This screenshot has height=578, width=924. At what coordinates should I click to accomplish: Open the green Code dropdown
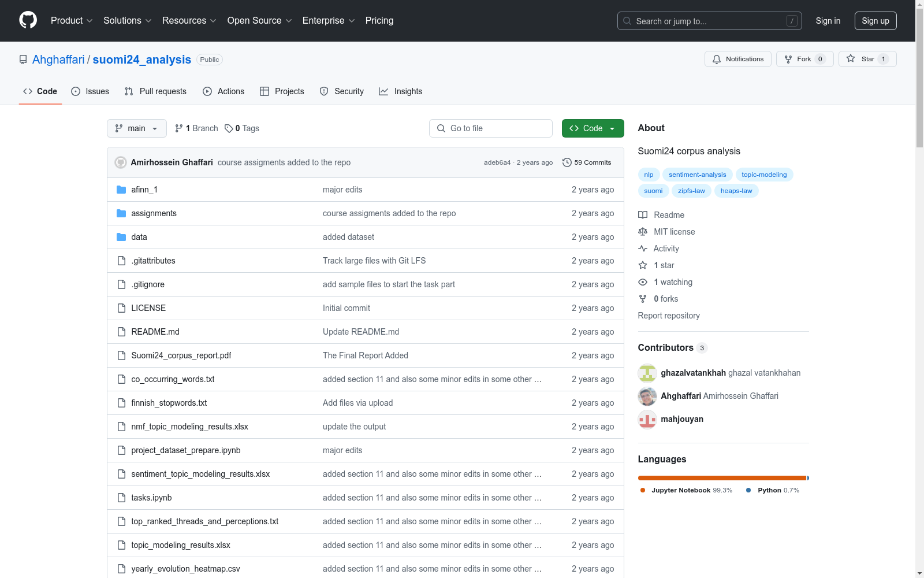click(x=593, y=128)
